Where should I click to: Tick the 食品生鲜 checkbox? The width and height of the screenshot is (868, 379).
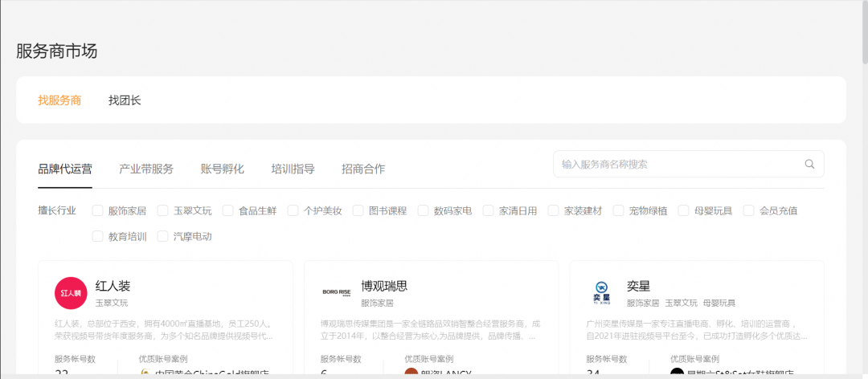pos(228,211)
